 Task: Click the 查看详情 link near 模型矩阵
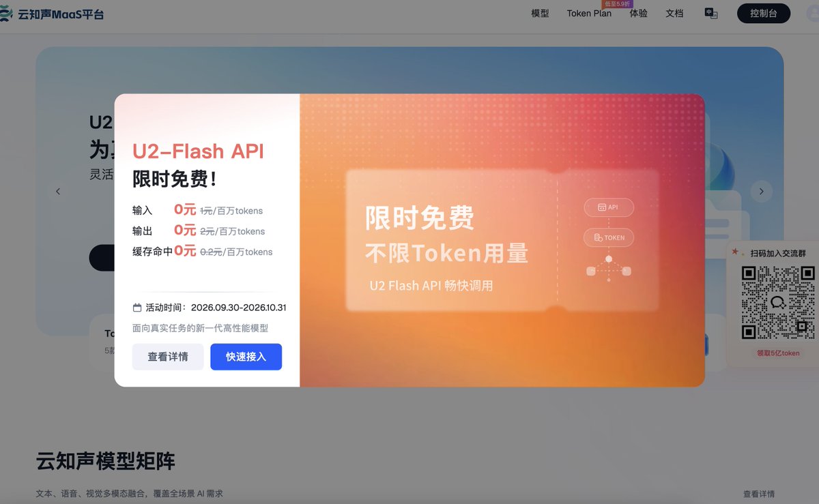(x=759, y=494)
